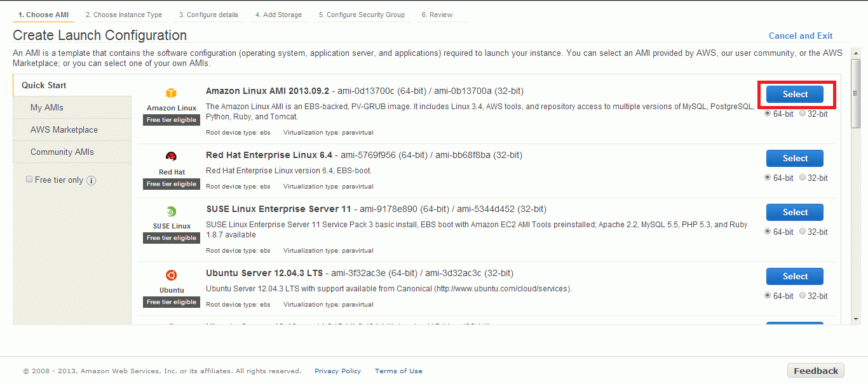The height and width of the screenshot is (384, 868).
Task: Go to step 4 Add Storage
Action: pos(278,15)
